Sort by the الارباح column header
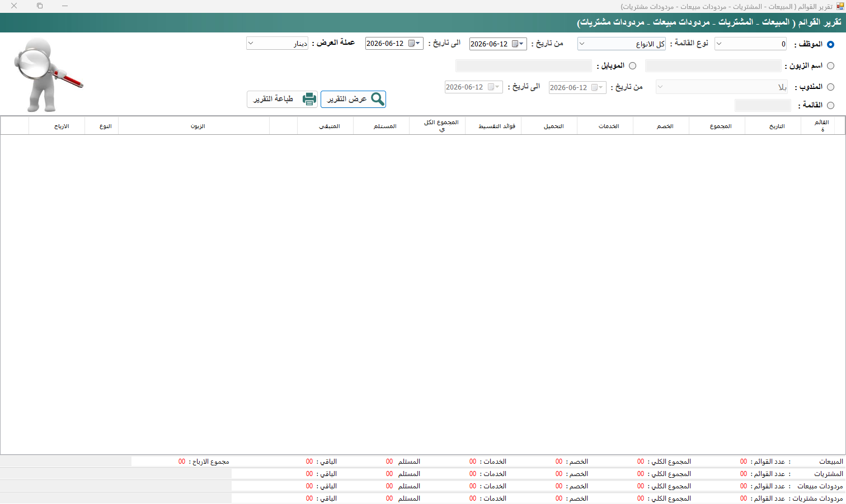This screenshot has height=504, width=846. coord(57,126)
